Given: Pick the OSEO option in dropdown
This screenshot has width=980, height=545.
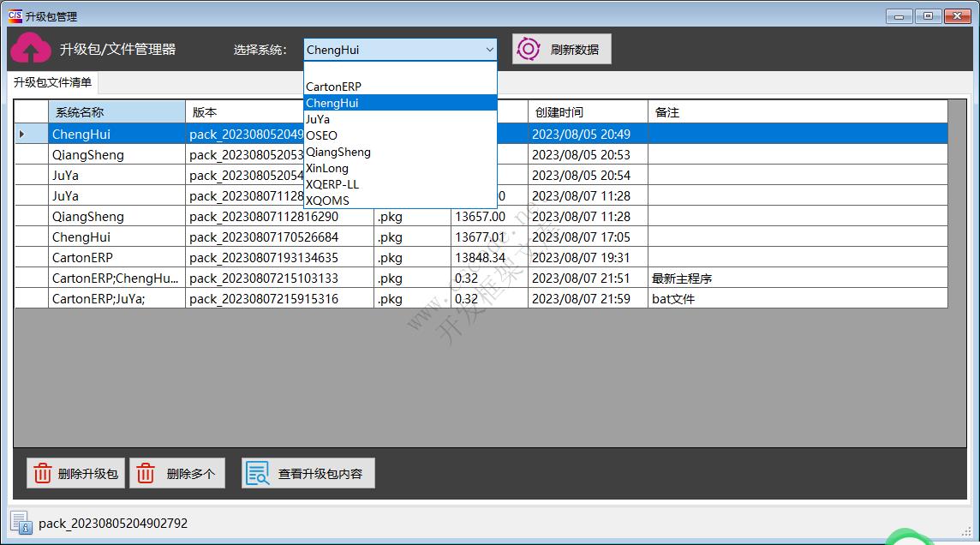Looking at the screenshot, I should point(321,135).
